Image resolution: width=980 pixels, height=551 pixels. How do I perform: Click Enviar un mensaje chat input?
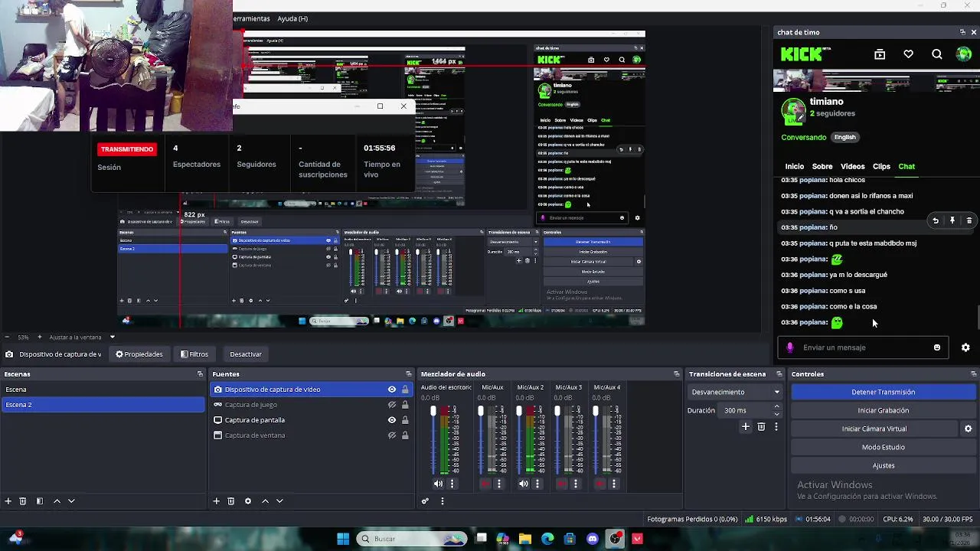tap(861, 347)
